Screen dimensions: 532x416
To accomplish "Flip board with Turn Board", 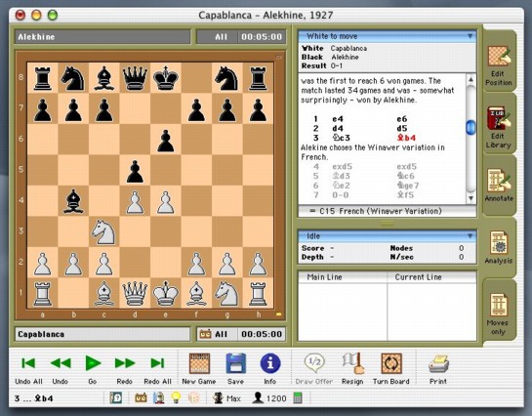I will click(x=391, y=368).
